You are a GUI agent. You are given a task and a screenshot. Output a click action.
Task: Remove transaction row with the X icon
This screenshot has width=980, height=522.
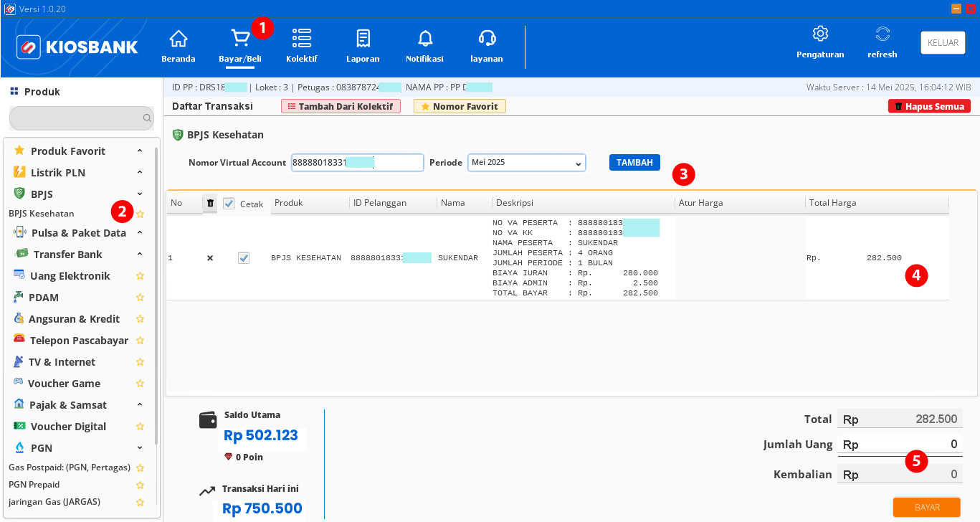(209, 257)
